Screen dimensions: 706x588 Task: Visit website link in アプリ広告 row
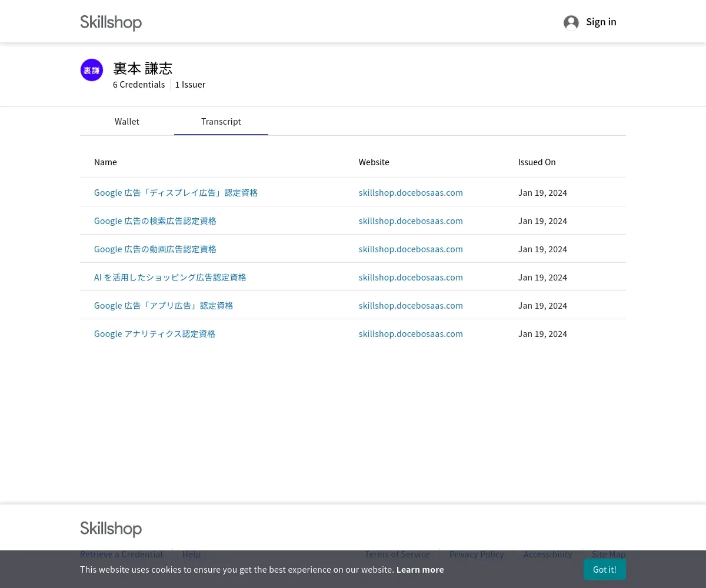click(411, 306)
